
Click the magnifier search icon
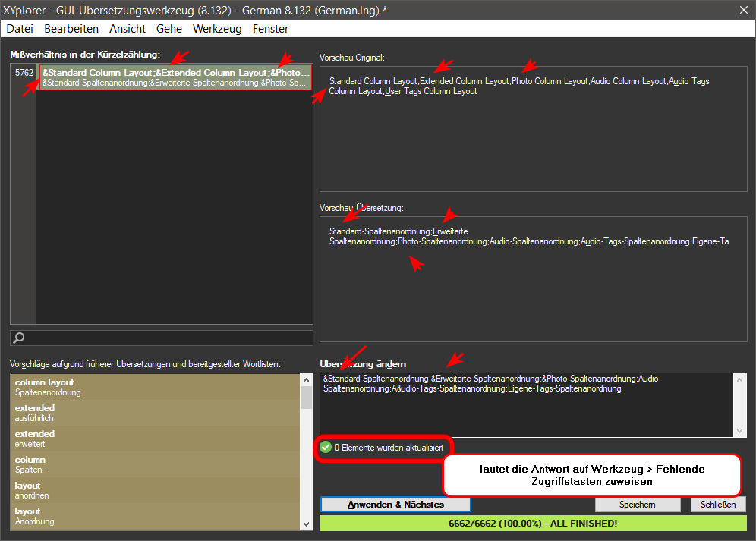(20, 338)
